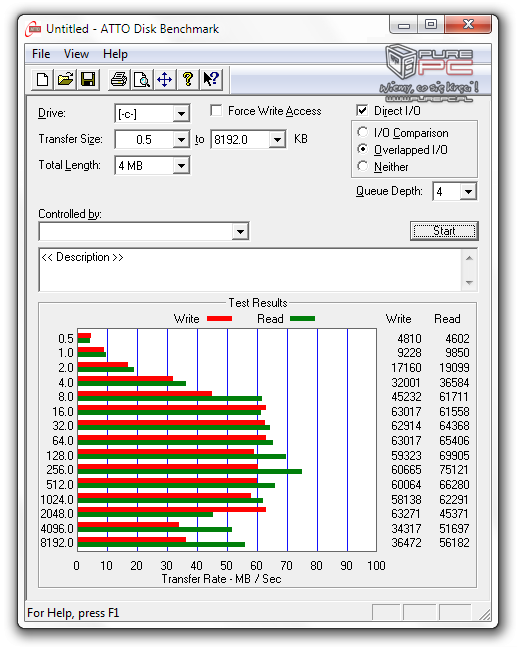Click the ATTO app icon in title bar

33,29
